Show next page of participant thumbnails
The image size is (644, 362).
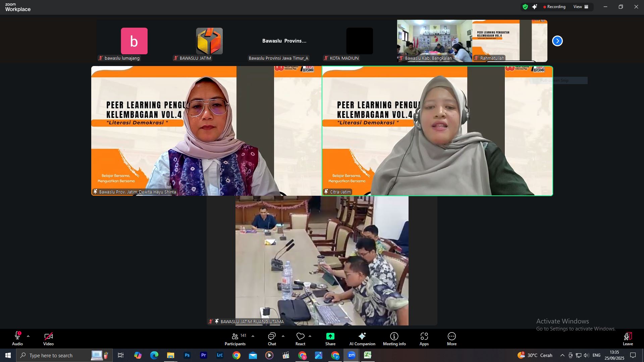[557, 41]
